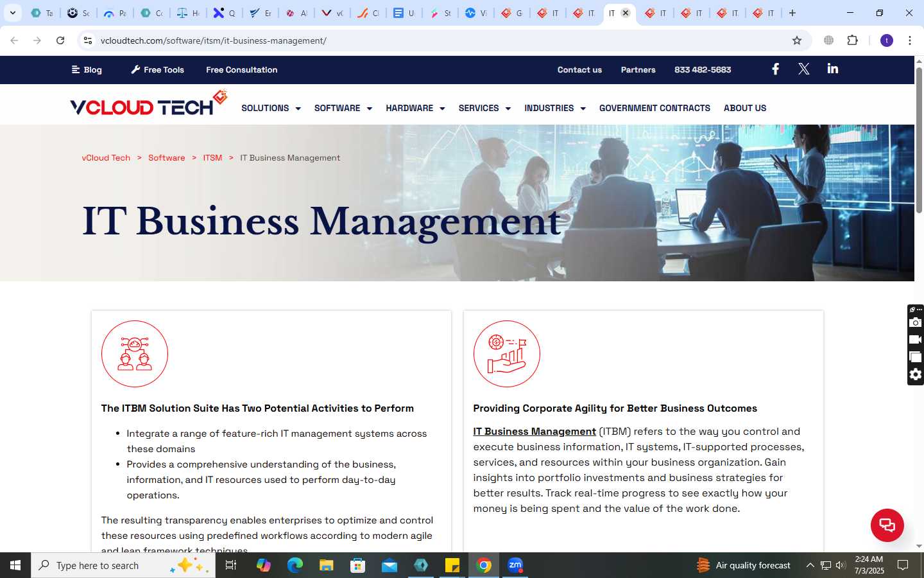The height and width of the screenshot is (578, 924).
Task: Open Chrome tab search dropdown arrow
Action: [12, 13]
